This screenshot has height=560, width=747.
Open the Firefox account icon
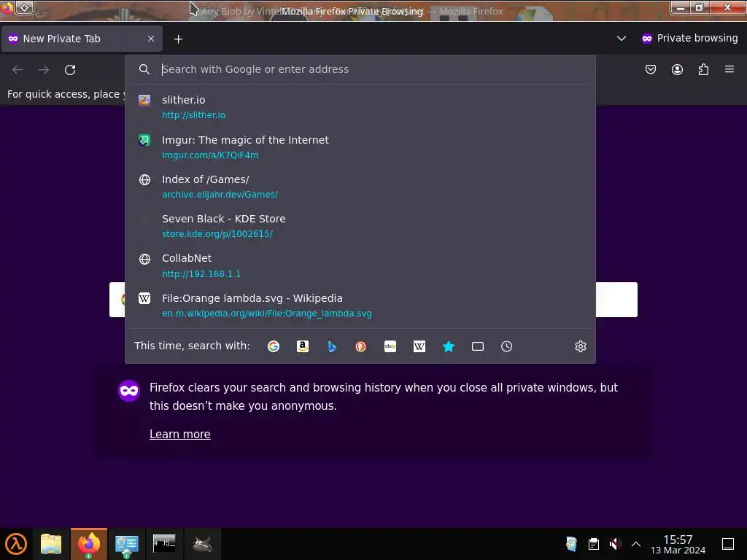point(677,69)
